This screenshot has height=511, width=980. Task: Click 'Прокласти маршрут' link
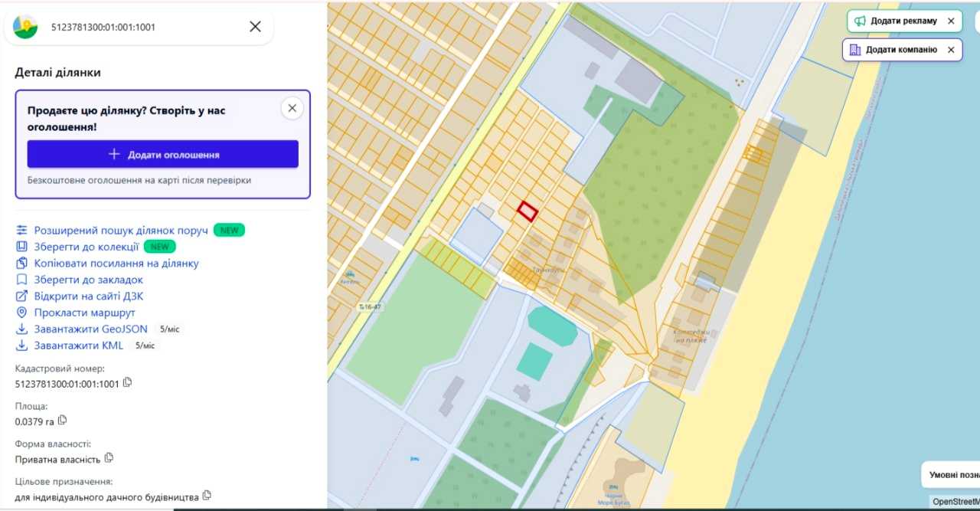pos(85,313)
